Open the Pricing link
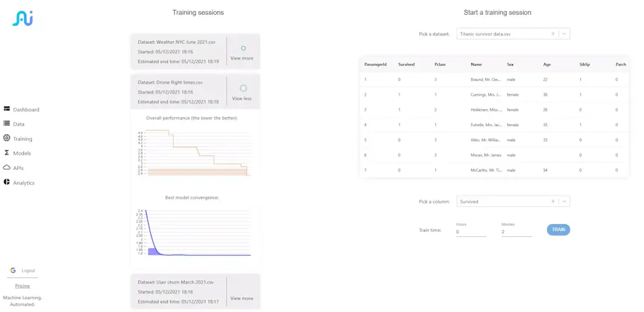 [23, 286]
